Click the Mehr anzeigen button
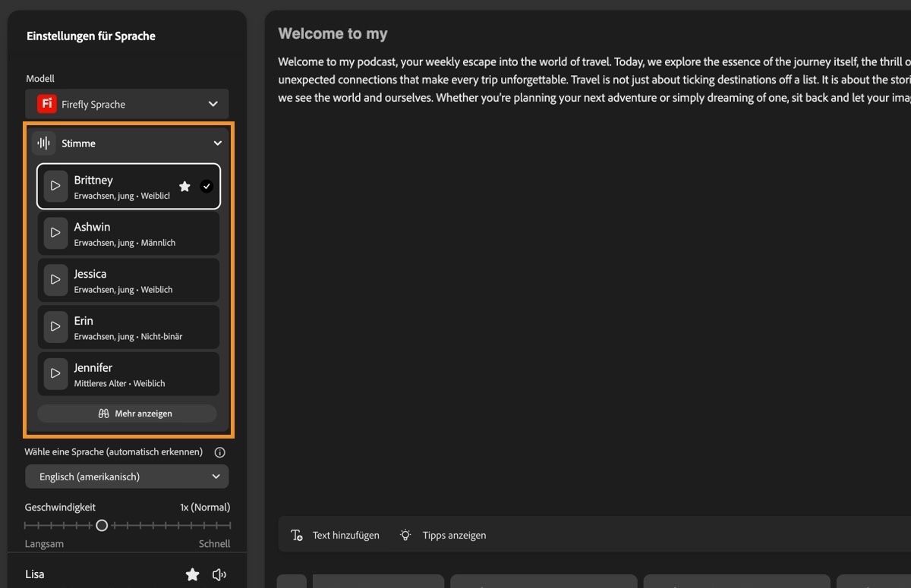Screen dimensions: 911x588 pos(127,413)
